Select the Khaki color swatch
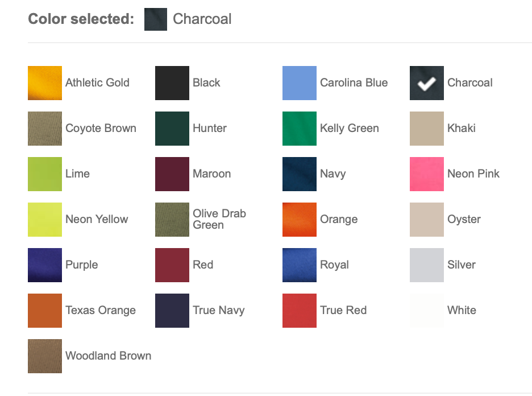The width and height of the screenshot is (532, 396). tap(427, 129)
